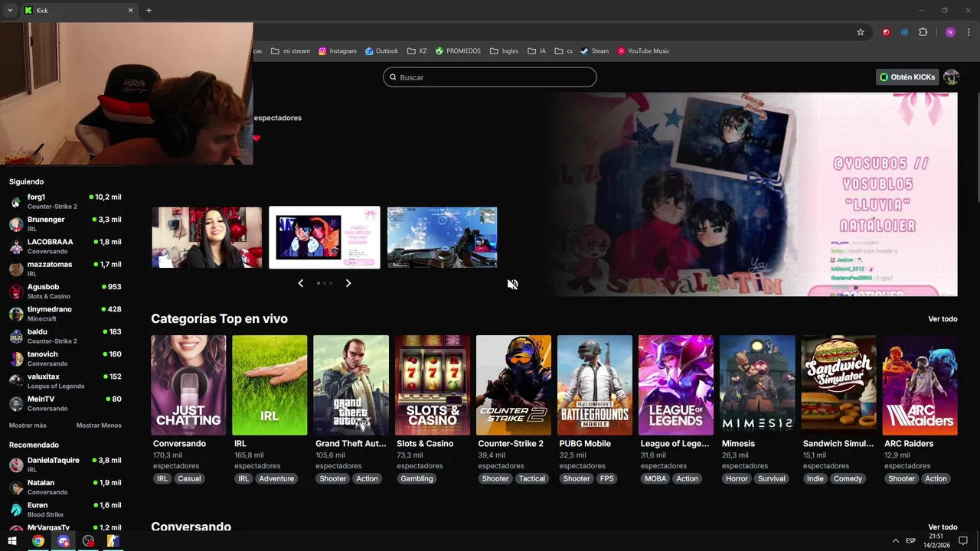Image resolution: width=980 pixels, height=551 pixels.
Task: Select the 'Tactical' tag under Counter-Strike 2
Action: point(532,479)
